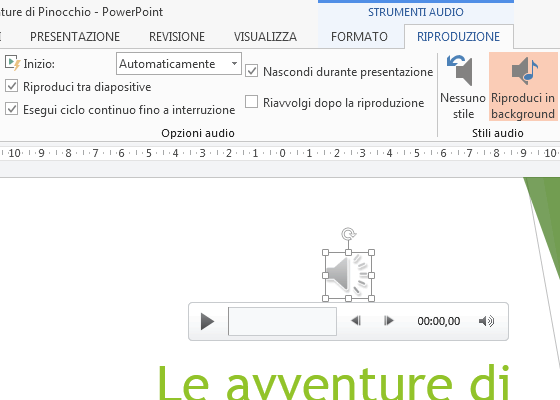Screen dimensions: 560x400
Task: Skip back using the rewind icon
Action: [356, 321]
